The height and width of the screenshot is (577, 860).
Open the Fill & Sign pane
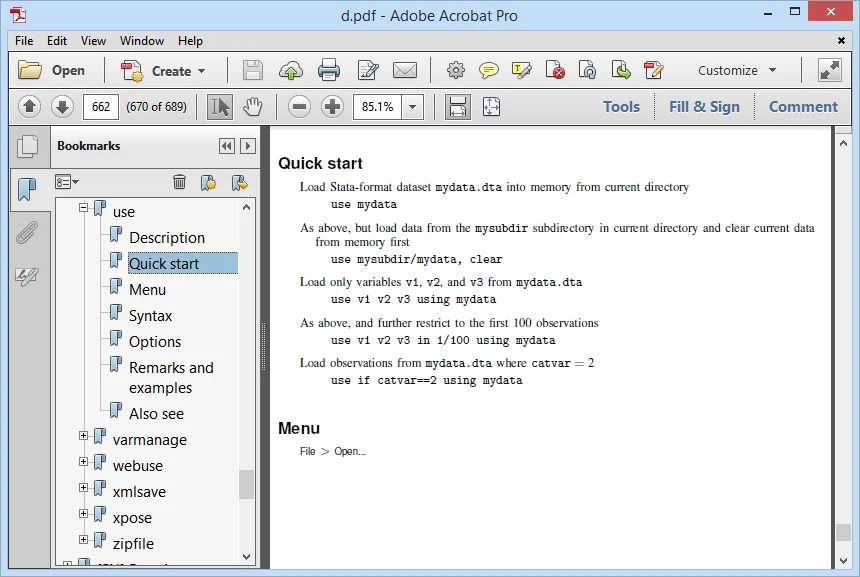point(704,106)
